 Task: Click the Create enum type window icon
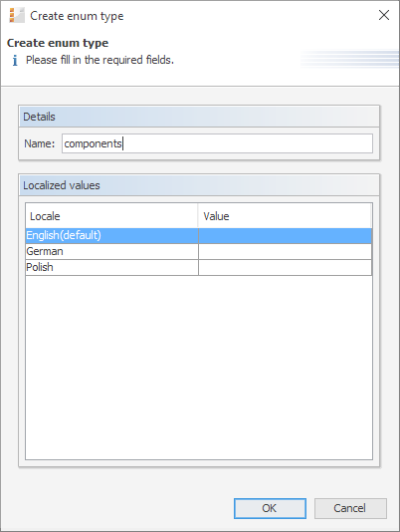[17, 16]
